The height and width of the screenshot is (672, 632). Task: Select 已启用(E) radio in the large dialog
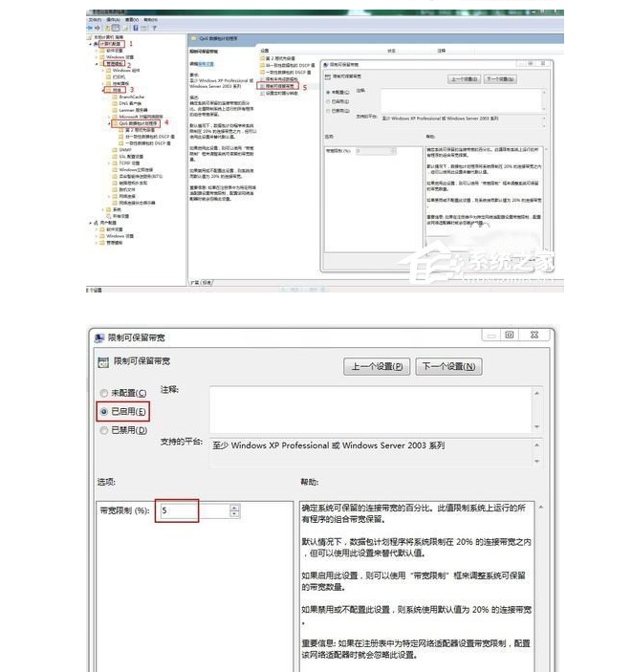click(x=104, y=411)
